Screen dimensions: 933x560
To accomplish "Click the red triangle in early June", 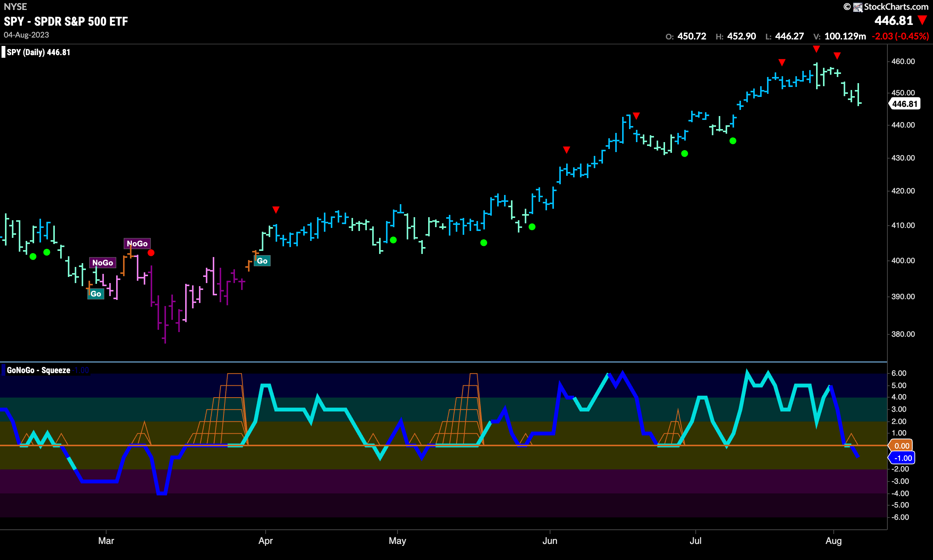I will pos(567,150).
